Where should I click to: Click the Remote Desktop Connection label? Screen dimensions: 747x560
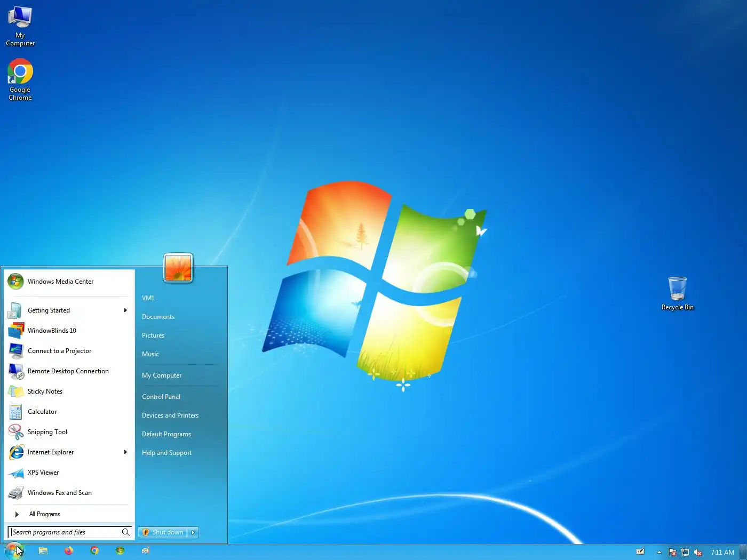[68, 371]
